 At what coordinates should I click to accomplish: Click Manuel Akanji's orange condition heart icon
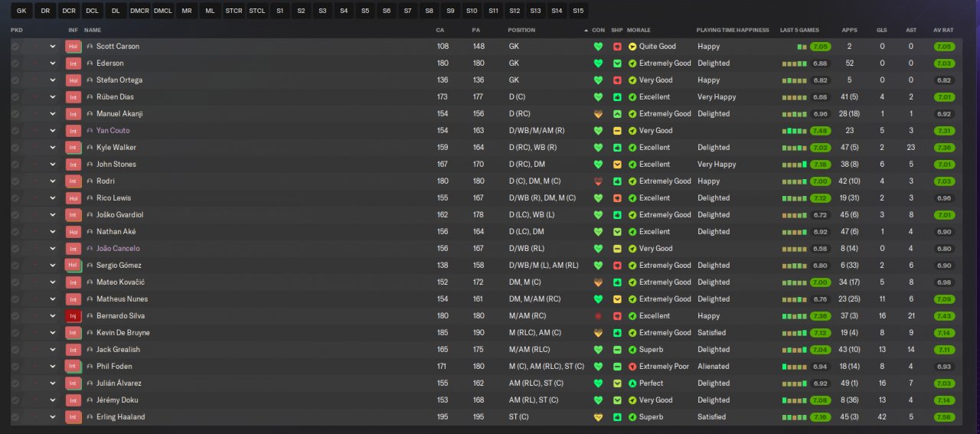tap(598, 114)
